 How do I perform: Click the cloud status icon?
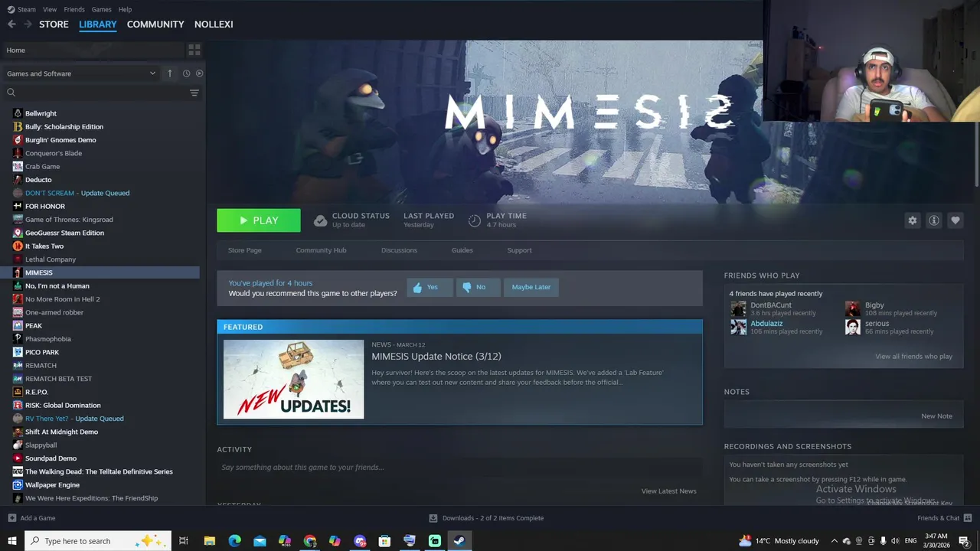[x=320, y=220]
